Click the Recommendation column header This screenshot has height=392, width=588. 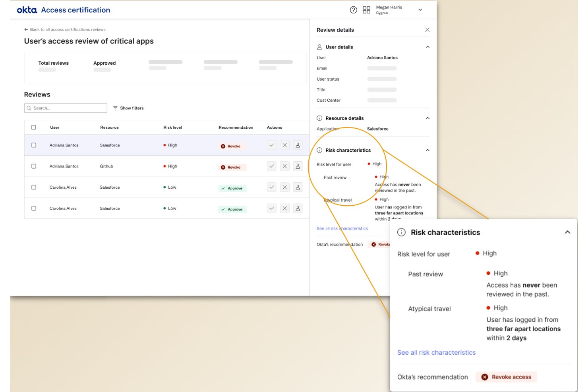pyautogui.click(x=236, y=127)
